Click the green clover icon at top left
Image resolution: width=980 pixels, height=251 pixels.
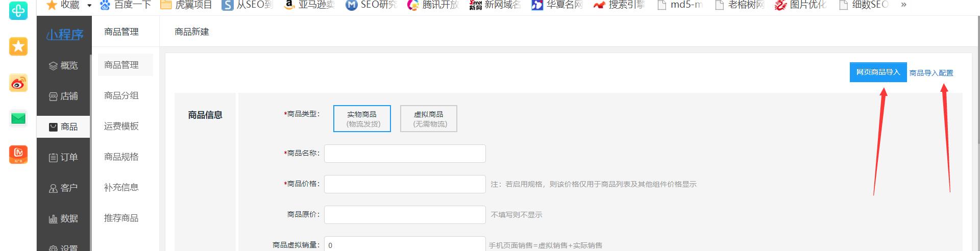tap(18, 10)
